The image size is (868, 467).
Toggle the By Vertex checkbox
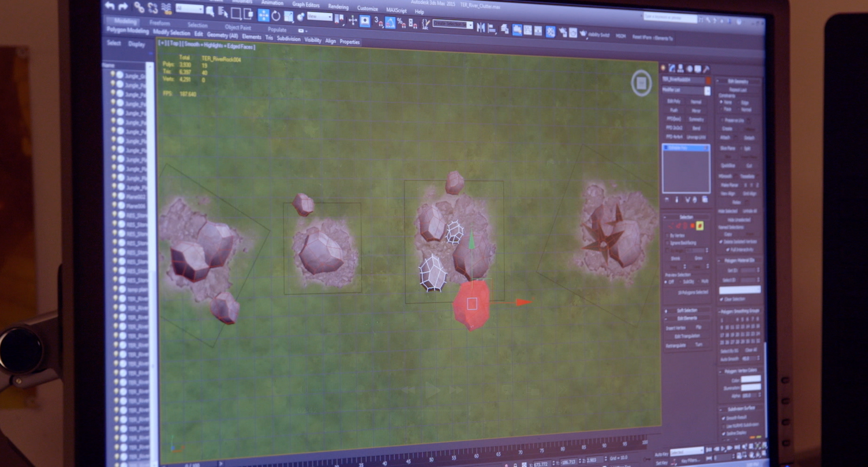click(668, 236)
